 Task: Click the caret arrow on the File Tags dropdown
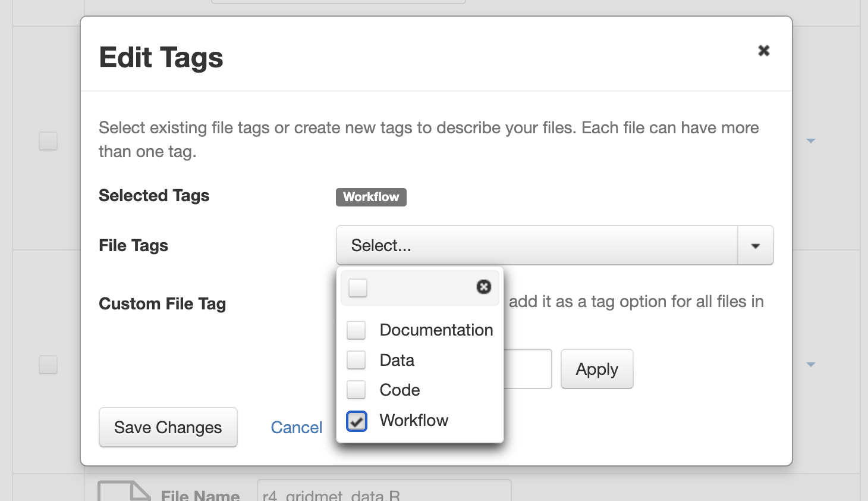pyautogui.click(x=756, y=245)
